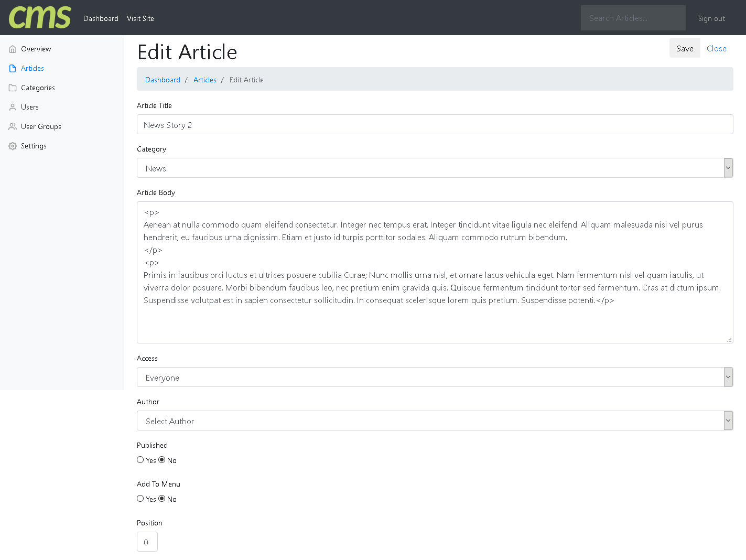Click the CMS logo in header
The width and height of the screenshot is (746, 560).
(40, 18)
